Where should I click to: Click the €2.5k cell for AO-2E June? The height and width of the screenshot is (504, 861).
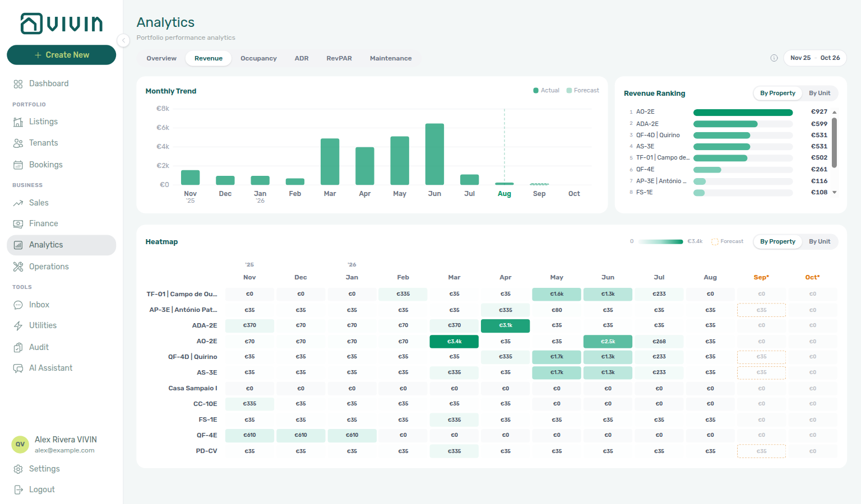coord(608,342)
